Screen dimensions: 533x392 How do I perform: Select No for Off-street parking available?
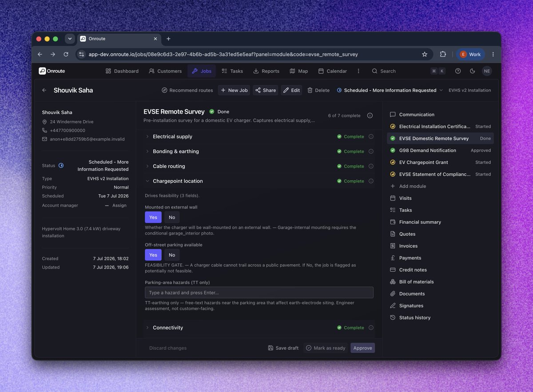point(172,255)
